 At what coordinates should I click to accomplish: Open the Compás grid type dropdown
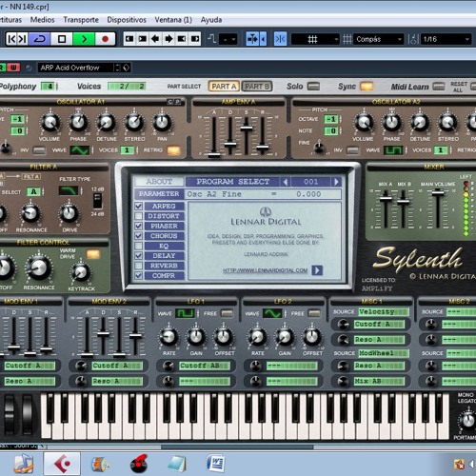click(378, 39)
